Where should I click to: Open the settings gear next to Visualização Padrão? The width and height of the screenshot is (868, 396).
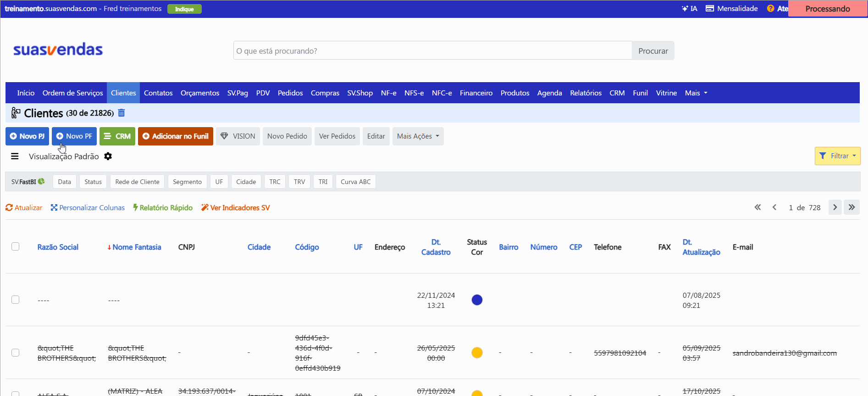108,156
